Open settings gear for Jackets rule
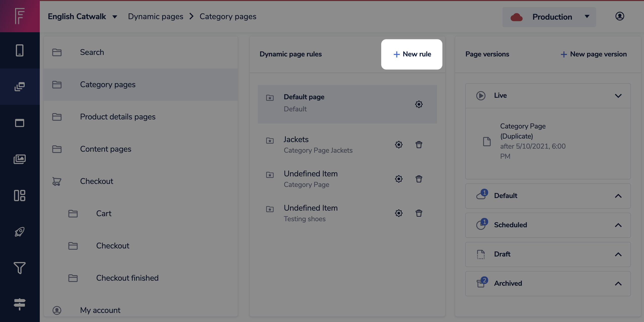The image size is (644, 322). 399,145
